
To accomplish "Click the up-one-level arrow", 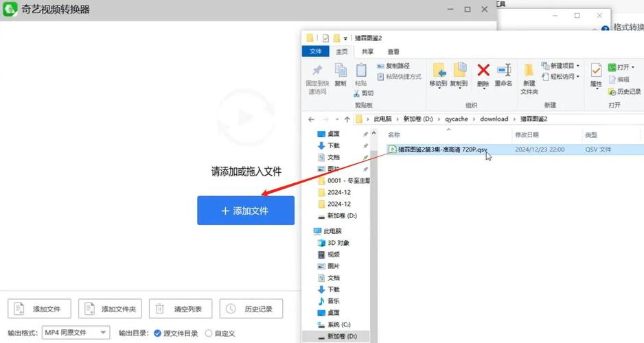I will point(347,119).
